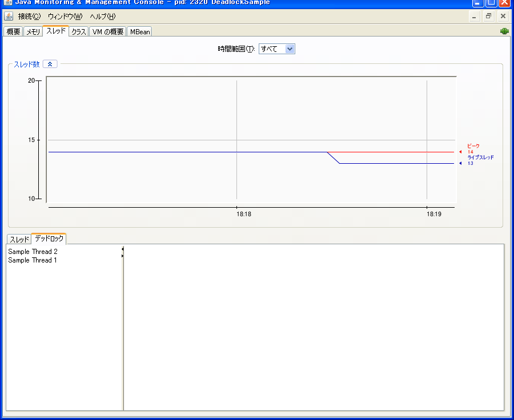Screen dimensions: 514x420
Task: Switch to the クラス tab
Action: point(79,31)
